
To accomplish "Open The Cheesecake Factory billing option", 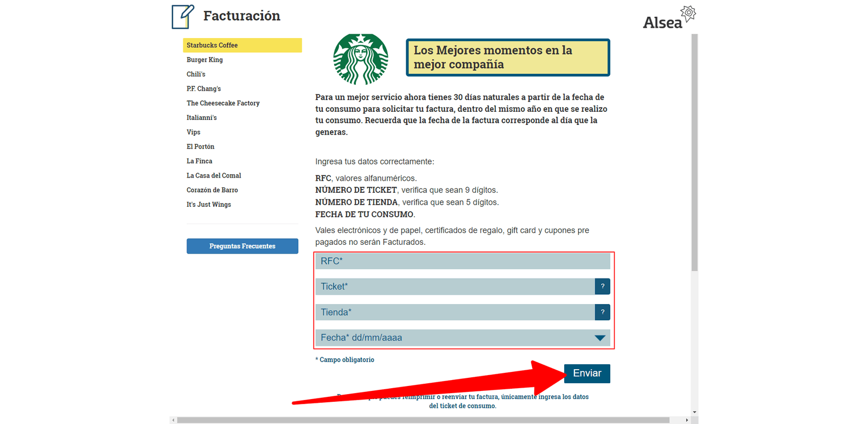I will coord(223,103).
